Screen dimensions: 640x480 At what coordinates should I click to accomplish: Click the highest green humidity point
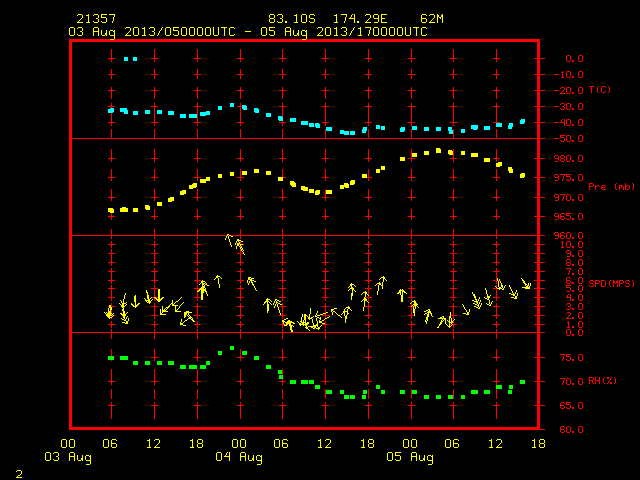[x=232, y=348]
